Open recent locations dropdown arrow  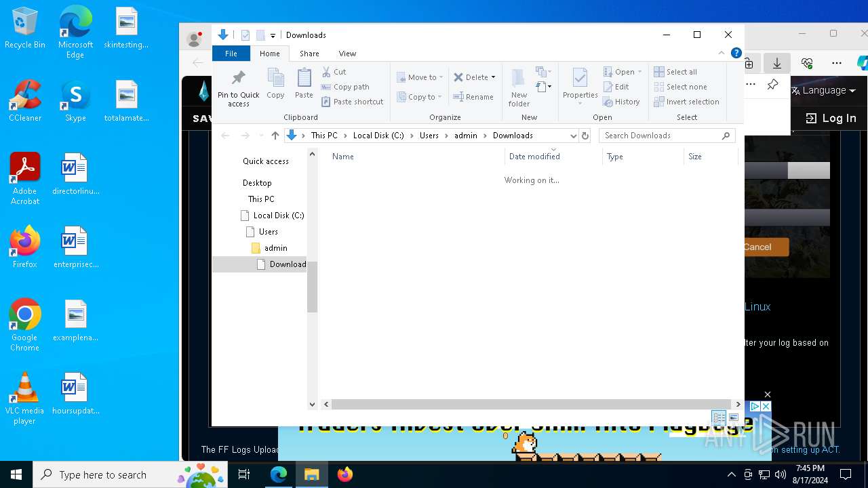(x=261, y=136)
